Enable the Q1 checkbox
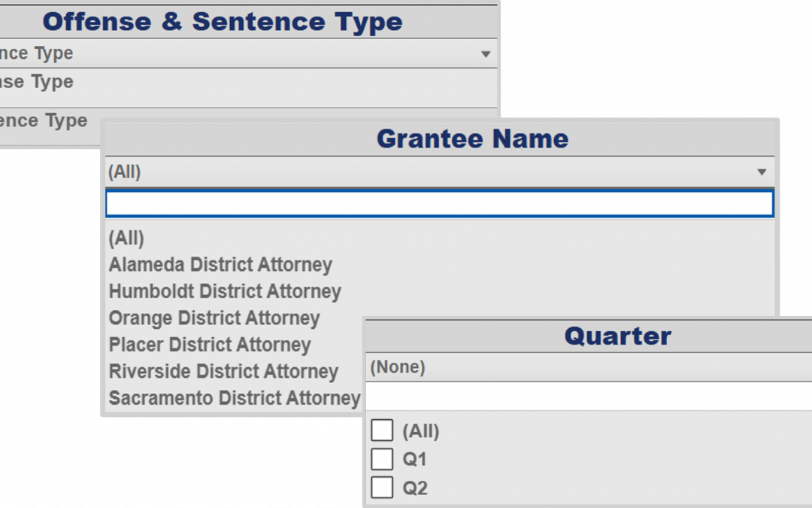 pyautogui.click(x=382, y=459)
